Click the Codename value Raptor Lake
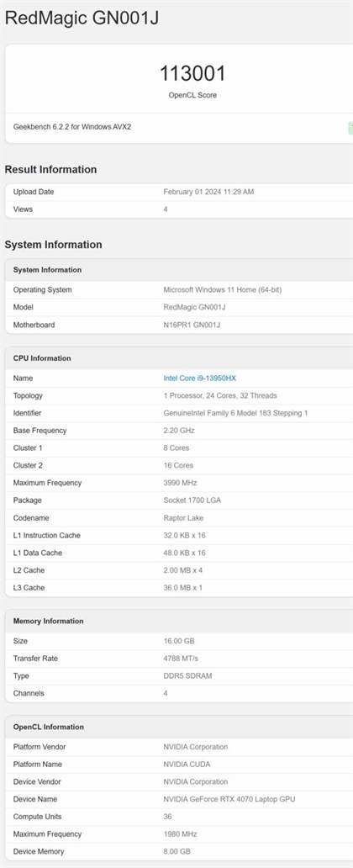Screen dimensions: 353x868 coord(183,518)
